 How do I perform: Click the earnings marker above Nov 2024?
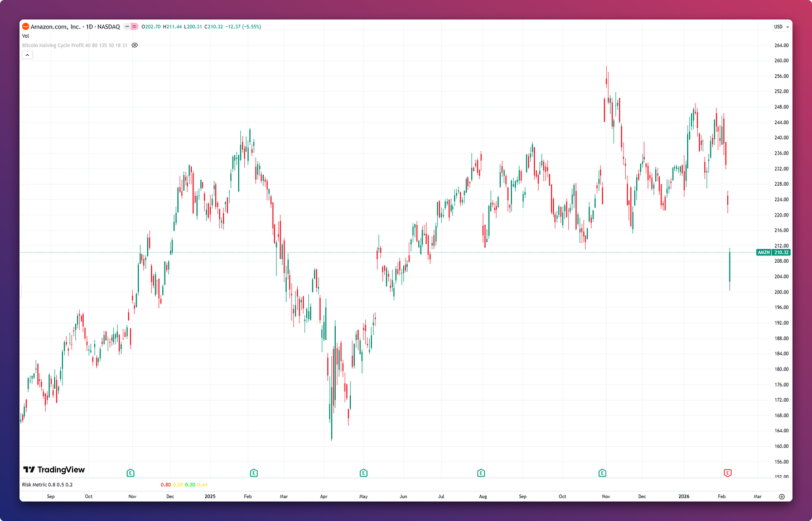(130, 473)
